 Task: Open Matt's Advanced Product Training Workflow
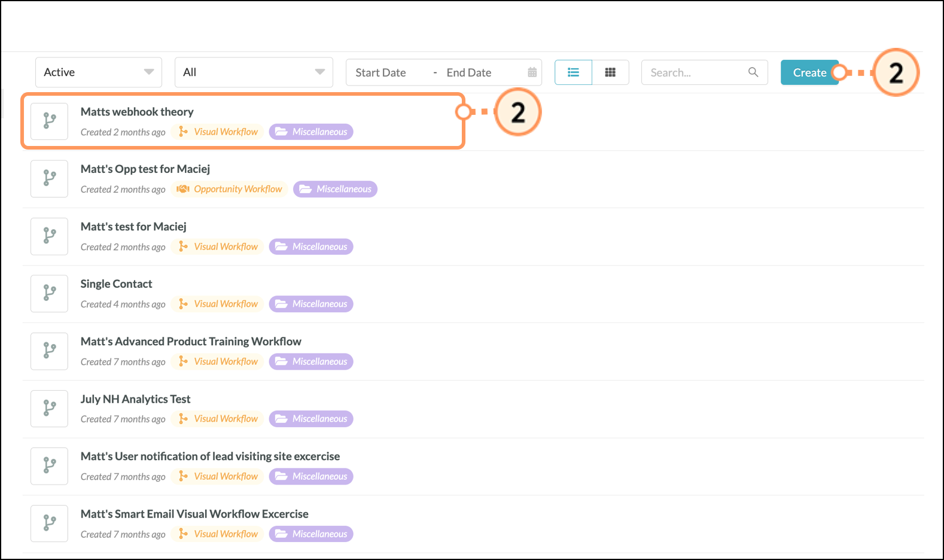point(191,342)
